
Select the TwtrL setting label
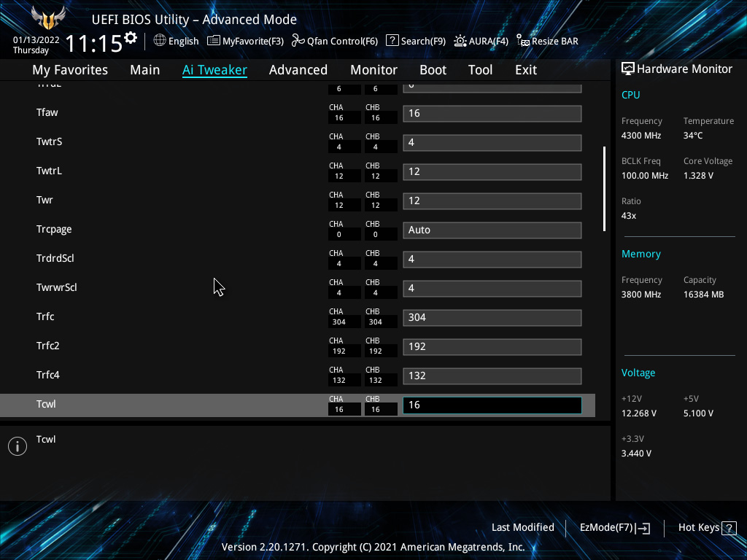tap(49, 171)
